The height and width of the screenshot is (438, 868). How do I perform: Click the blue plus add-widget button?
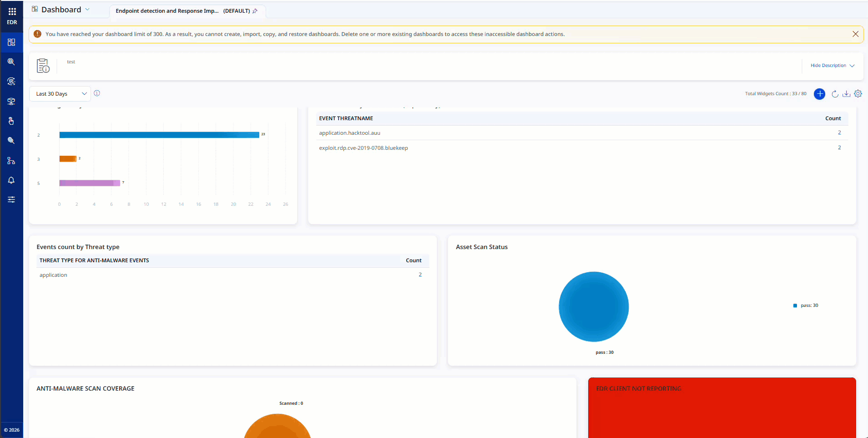819,94
